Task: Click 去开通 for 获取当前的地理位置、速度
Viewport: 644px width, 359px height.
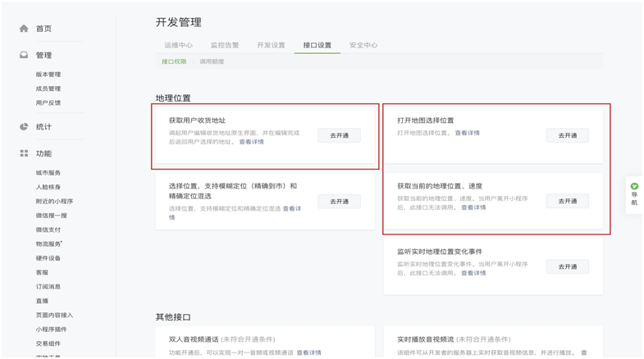Action: pos(567,201)
